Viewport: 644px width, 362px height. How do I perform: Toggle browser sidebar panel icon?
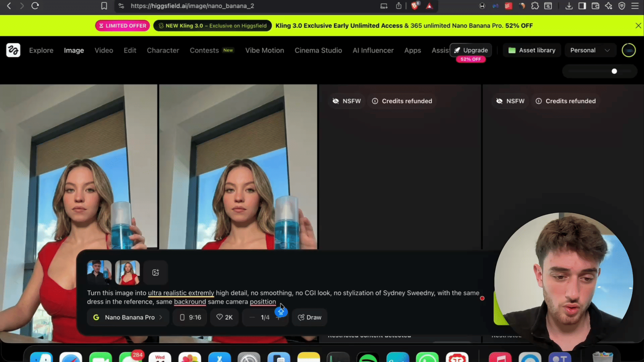(x=582, y=6)
